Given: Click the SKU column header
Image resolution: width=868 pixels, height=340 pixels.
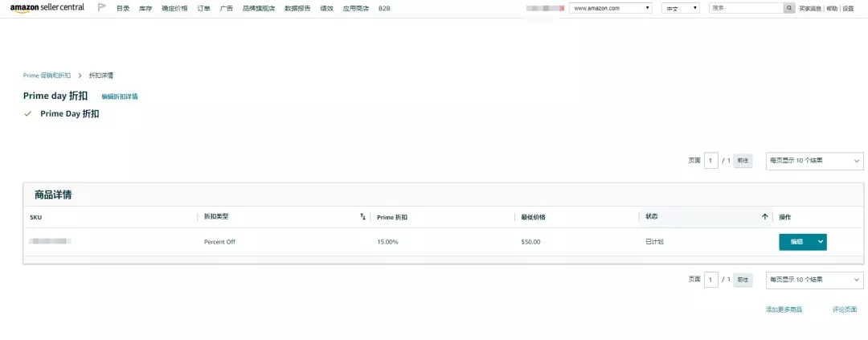Looking at the screenshot, I should pyautogui.click(x=35, y=218).
